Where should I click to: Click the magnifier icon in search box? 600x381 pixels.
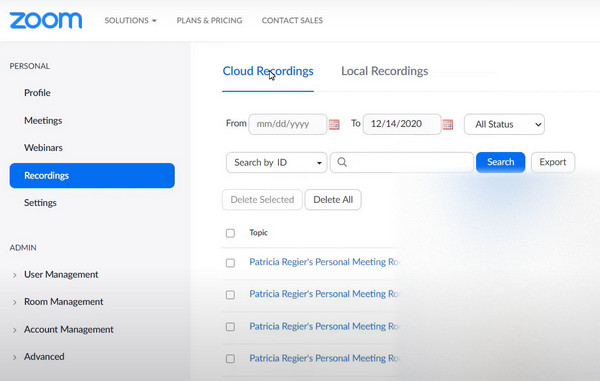pos(342,162)
